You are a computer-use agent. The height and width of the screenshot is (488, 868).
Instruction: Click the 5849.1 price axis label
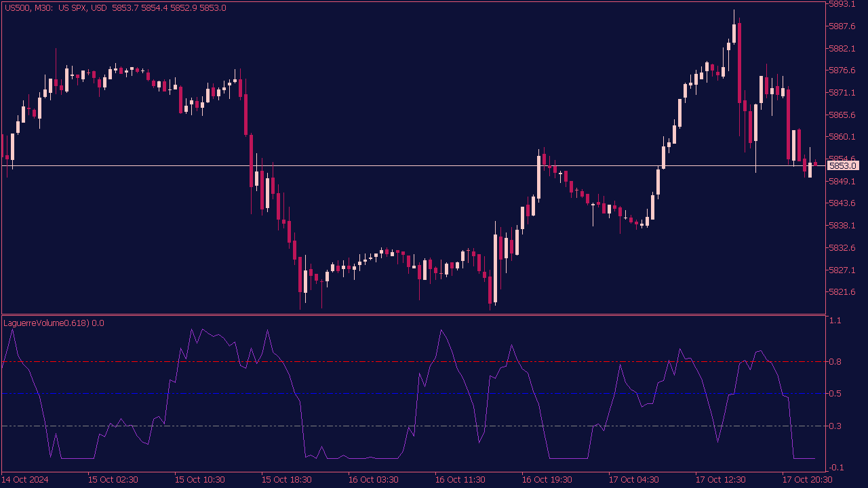pos(842,182)
